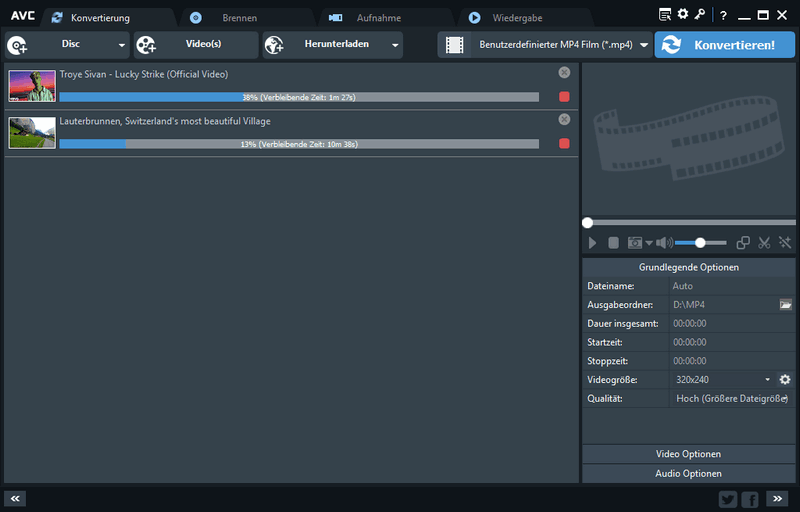Image resolution: width=800 pixels, height=512 pixels.
Task: Click the Herunterladen globe icon
Action: point(274,45)
